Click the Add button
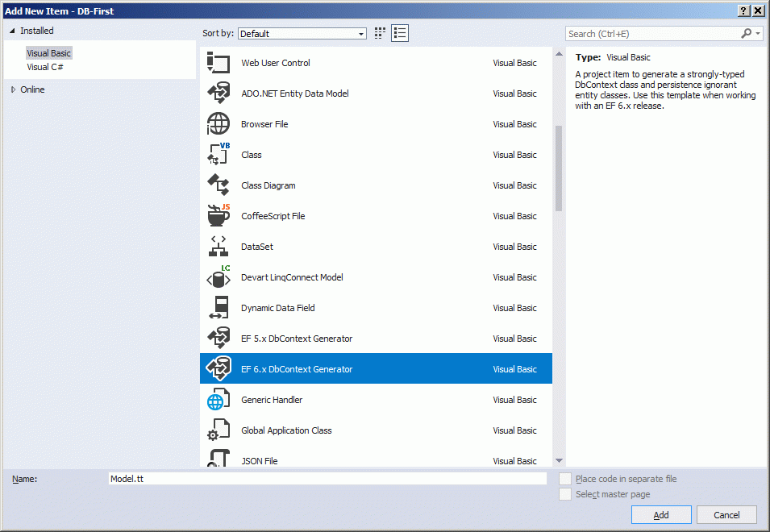The image size is (770, 532). point(661,515)
